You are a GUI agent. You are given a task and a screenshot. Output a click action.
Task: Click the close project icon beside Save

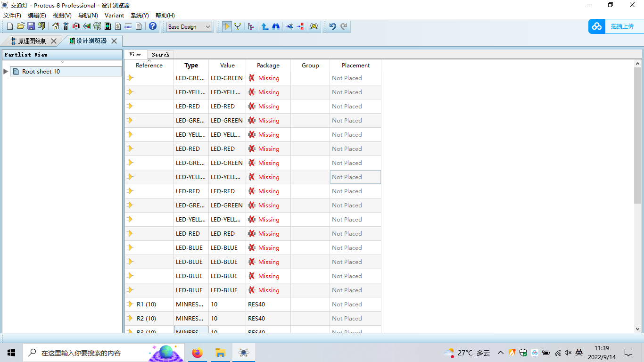[41, 26]
